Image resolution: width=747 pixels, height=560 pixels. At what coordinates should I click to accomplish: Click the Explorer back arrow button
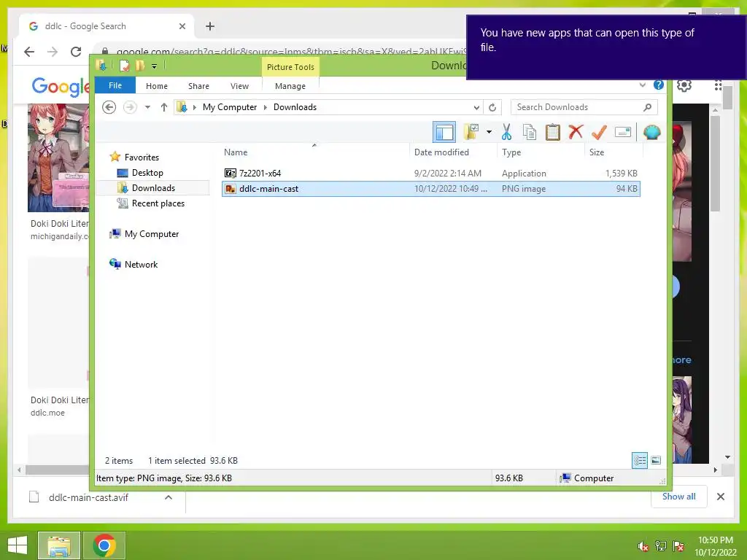109,107
